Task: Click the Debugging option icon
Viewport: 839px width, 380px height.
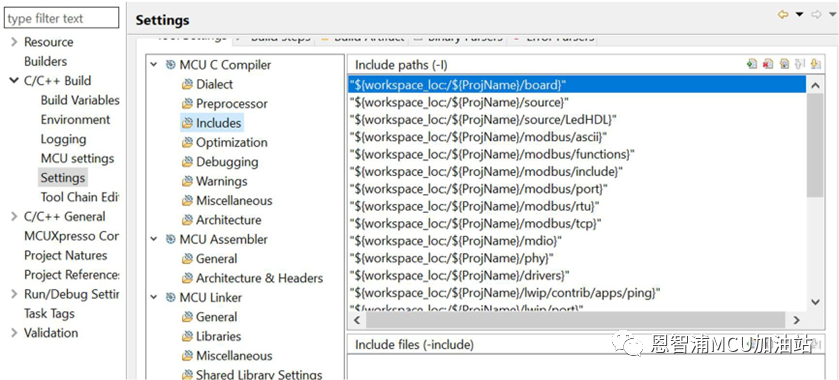Action: coord(187,162)
